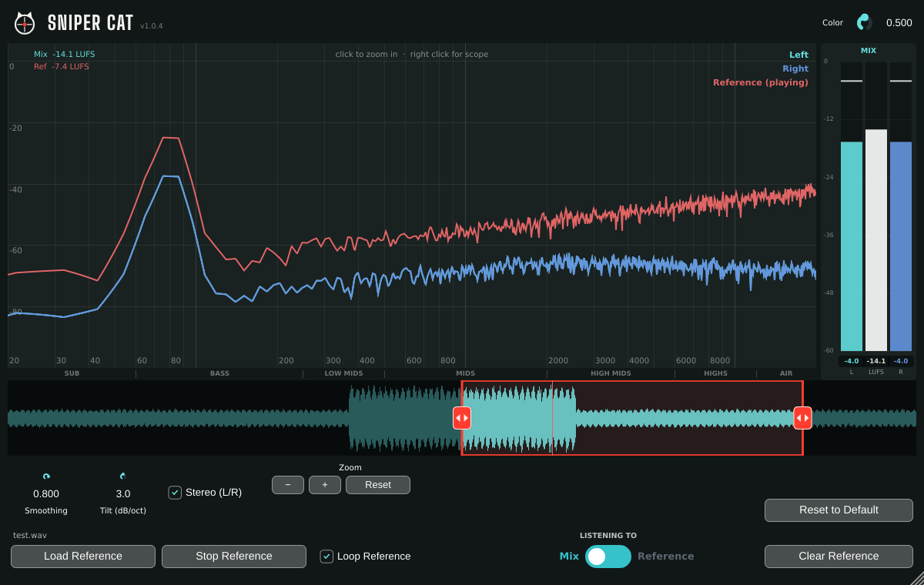This screenshot has height=585, width=924.
Task: Click the left loop region handle
Action: pos(461,418)
